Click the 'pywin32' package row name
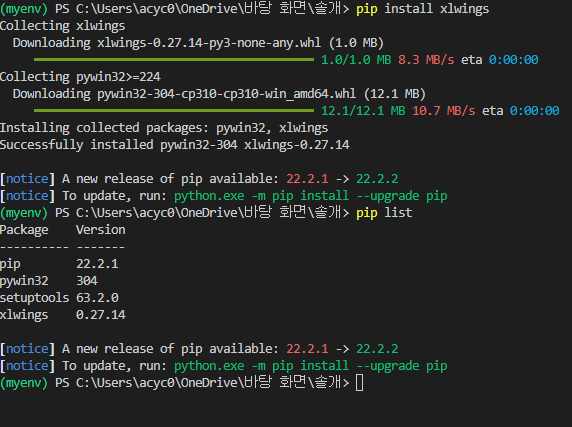This screenshot has height=427, width=572. point(24,281)
